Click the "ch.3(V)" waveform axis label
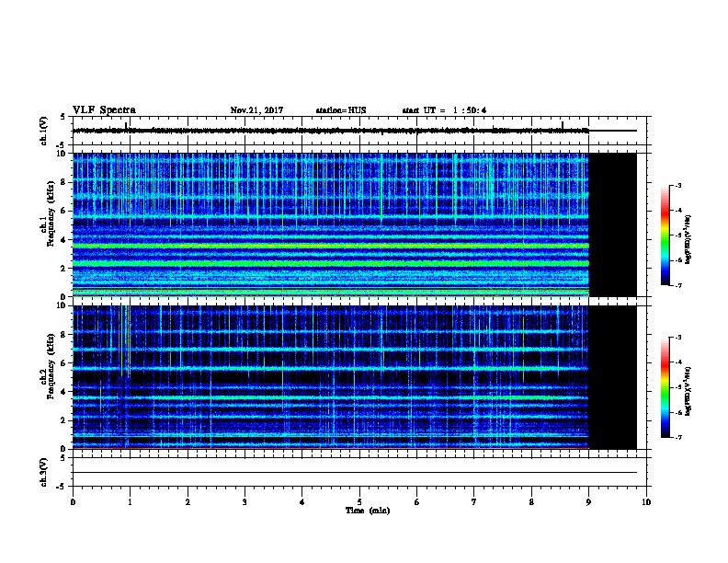This screenshot has height=563, width=728. coord(43,472)
